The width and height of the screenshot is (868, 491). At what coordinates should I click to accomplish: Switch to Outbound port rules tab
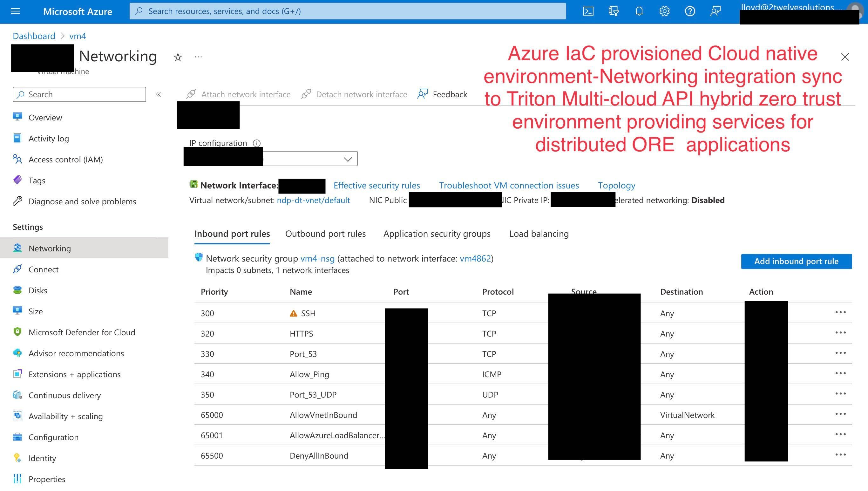(325, 234)
